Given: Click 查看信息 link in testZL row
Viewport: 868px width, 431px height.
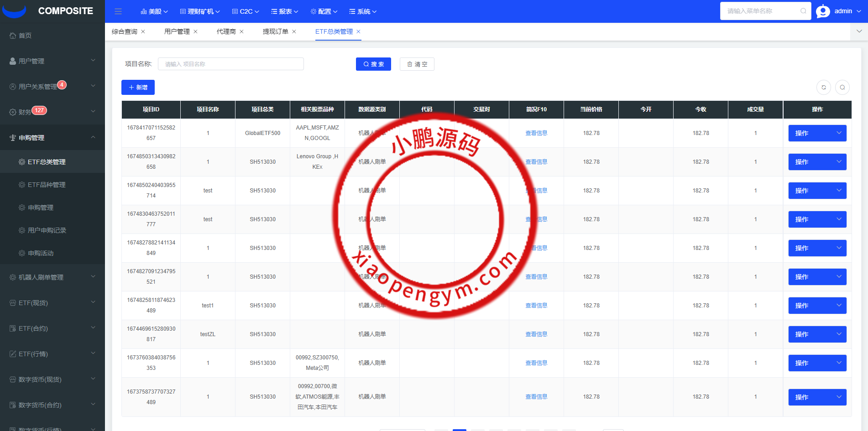Looking at the screenshot, I should coord(536,334).
